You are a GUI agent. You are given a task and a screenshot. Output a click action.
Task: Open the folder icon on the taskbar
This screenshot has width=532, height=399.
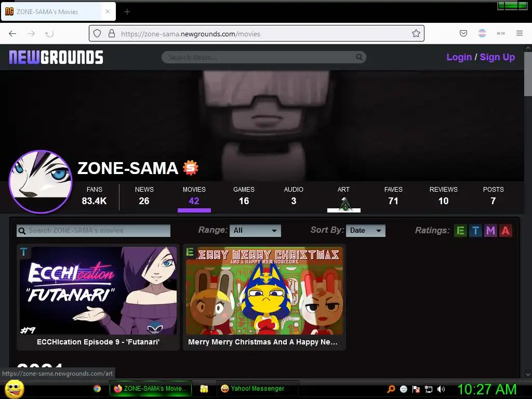coord(204,389)
